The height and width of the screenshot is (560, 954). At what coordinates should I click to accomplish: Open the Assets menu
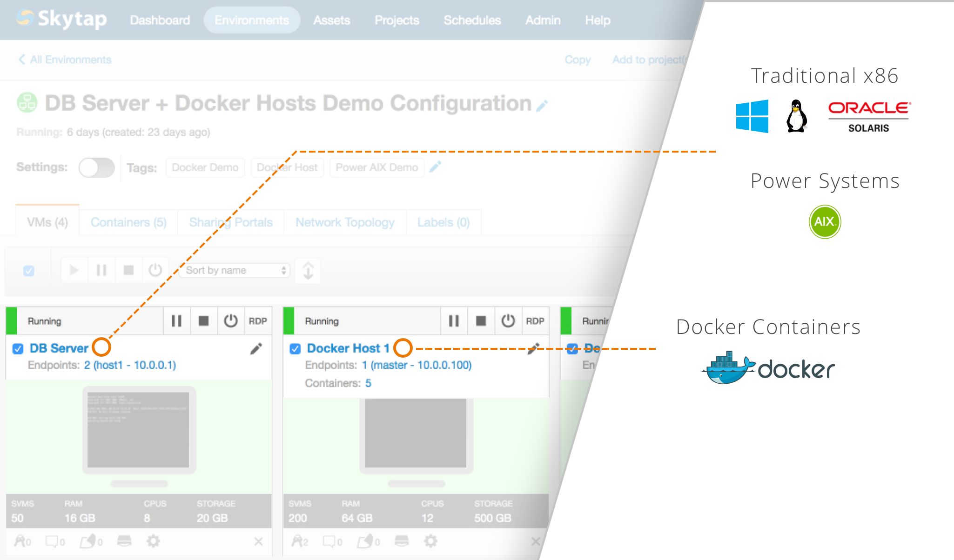coord(332,20)
